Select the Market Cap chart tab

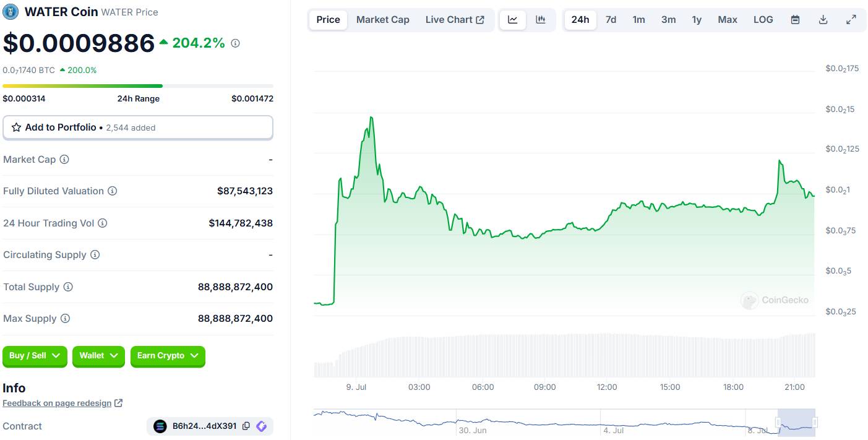click(x=382, y=20)
